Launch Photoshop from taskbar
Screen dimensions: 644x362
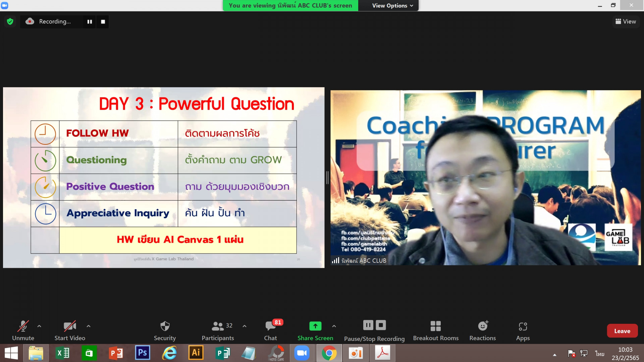(x=143, y=353)
